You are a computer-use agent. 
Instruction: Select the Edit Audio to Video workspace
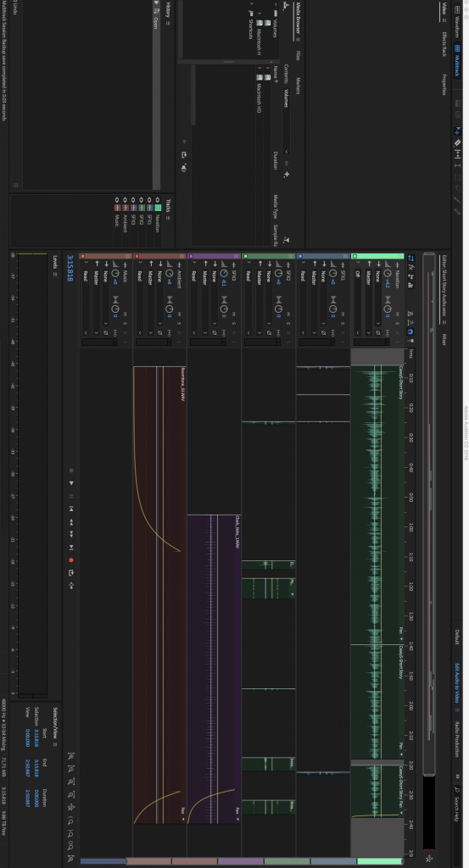[x=457, y=684]
